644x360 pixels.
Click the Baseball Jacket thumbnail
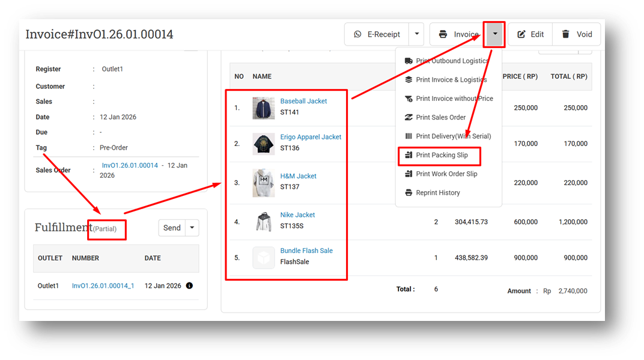(x=264, y=108)
